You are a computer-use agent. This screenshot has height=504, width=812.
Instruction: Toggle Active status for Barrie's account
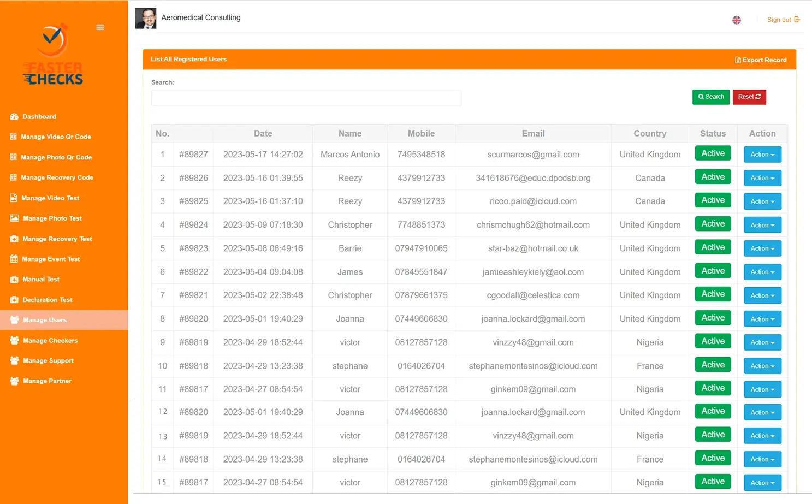pyautogui.click(x=712, y=247)
